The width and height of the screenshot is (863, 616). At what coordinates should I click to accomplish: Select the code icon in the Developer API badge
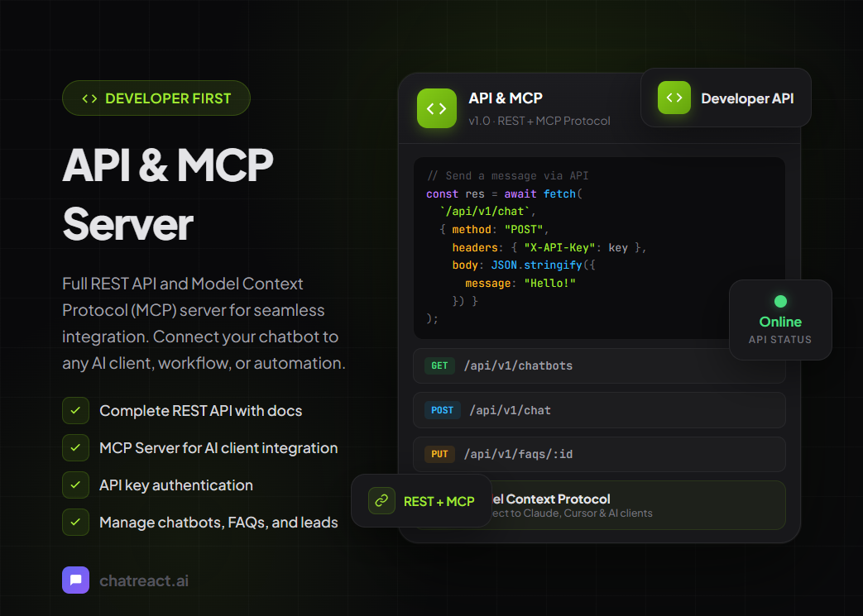(674, 98)
